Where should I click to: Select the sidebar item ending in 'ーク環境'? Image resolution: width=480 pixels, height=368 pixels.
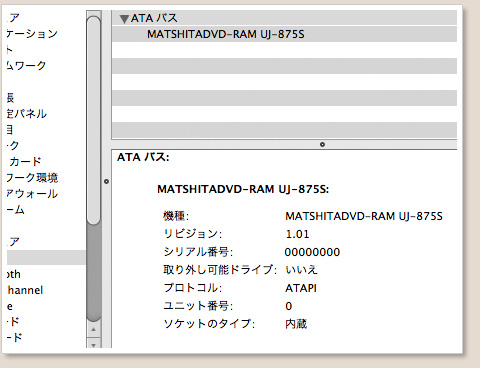click(32, 178)
